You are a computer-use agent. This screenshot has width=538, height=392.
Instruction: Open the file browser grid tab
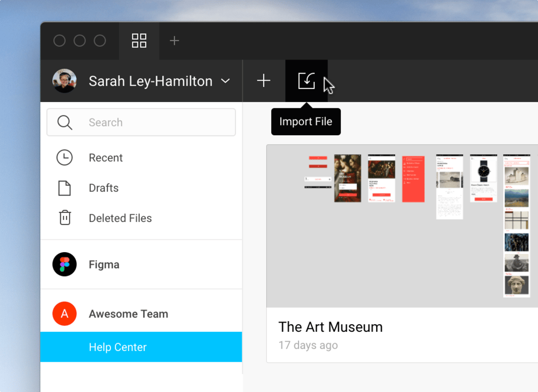(139, 41)
